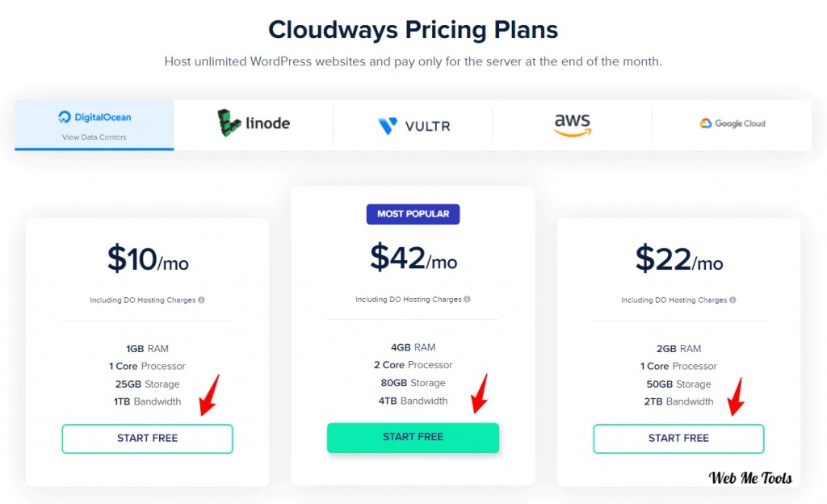Start free on the $22/mo plan
The image size is (827, 504).
pos(678,439)
